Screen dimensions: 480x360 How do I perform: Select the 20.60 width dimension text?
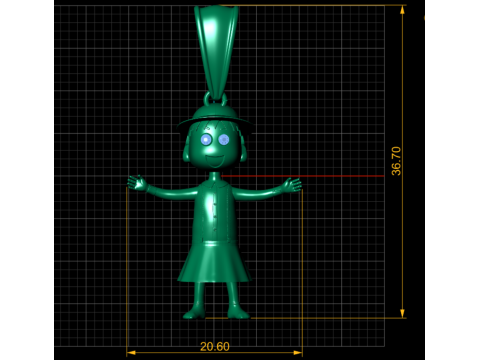point(215,347)
